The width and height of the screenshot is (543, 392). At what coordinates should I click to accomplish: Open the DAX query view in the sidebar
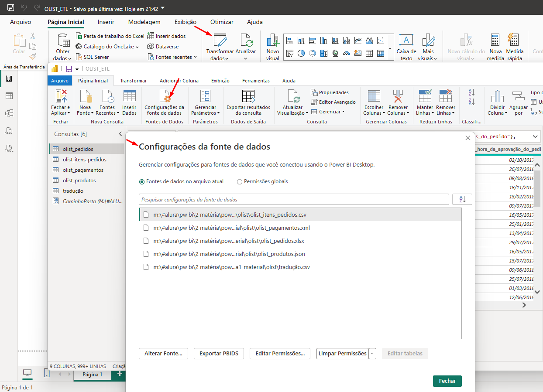coord(9,131)
